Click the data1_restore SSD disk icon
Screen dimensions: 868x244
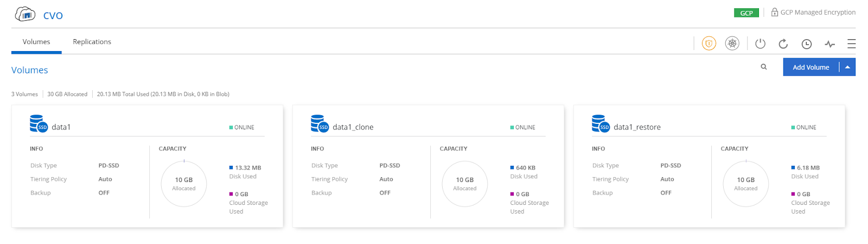[x=601, y=123]
